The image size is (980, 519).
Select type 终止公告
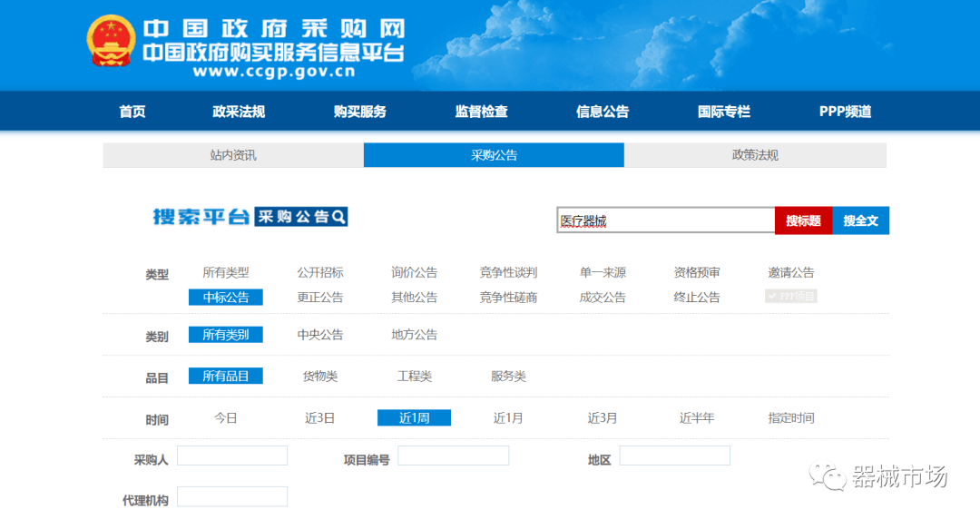pyautogui.click(x=697, y=297)
